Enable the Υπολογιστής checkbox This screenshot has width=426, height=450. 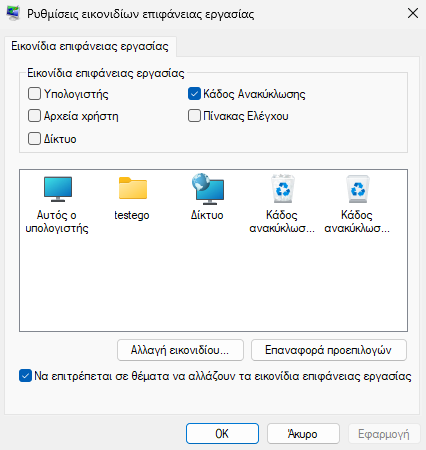(34, 94)
